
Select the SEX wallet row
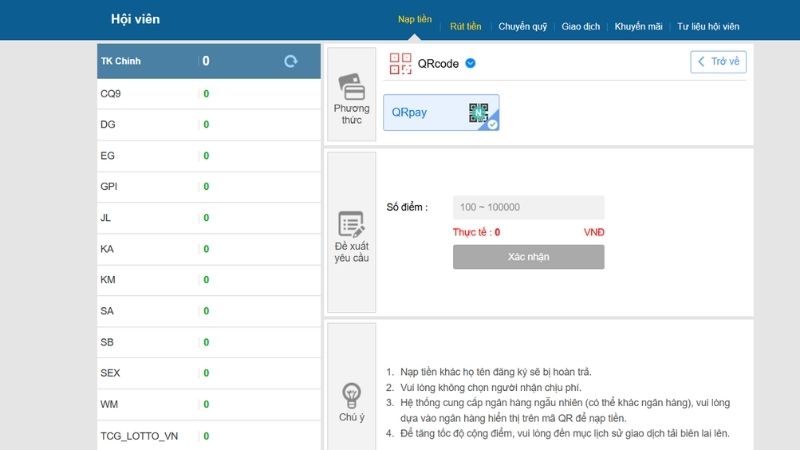[x=209, y=373]
